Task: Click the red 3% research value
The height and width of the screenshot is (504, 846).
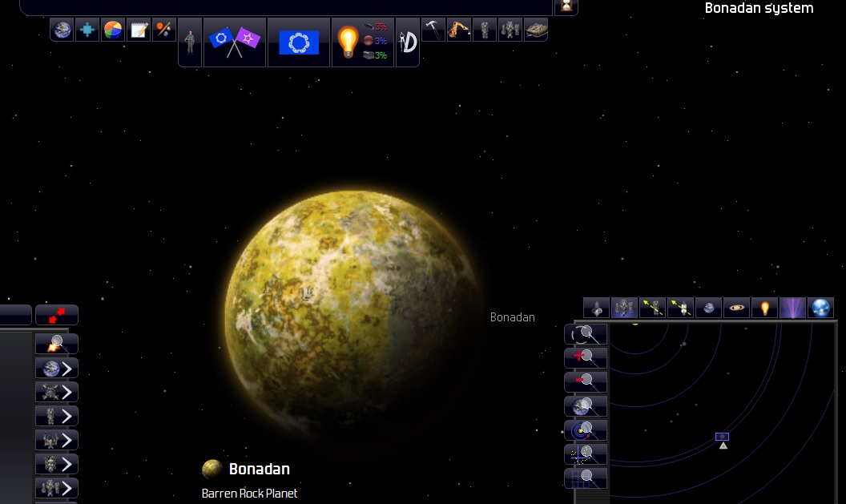Action: tap(381, 26)
